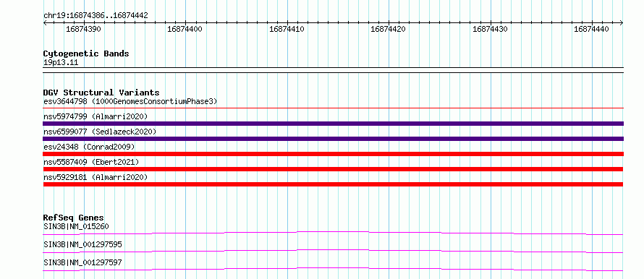Viewport: 644px width, 279px height.
Task: Click the magenta line of SIN3B|NM_015260
Action: click(333, 233)
